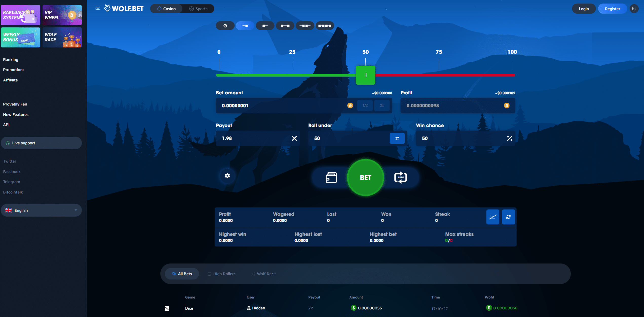The width and height of the screenshot is (644, 317).
Task: Open the profit chart icon
Action: point(493,217)
